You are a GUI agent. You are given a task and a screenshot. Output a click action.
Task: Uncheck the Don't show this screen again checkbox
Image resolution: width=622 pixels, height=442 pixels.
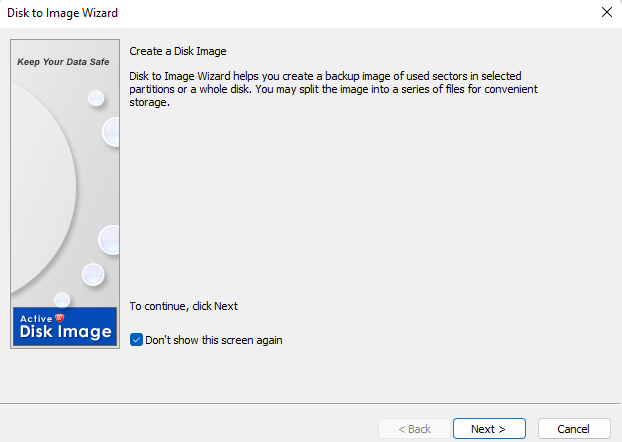[x=137, y=340]
